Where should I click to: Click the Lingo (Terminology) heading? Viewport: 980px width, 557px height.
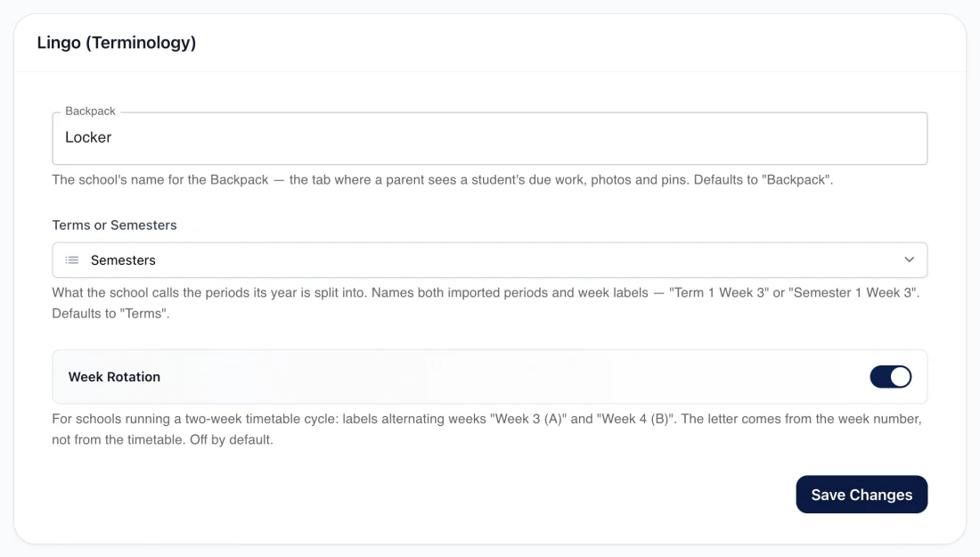click(x=116, y=43)
